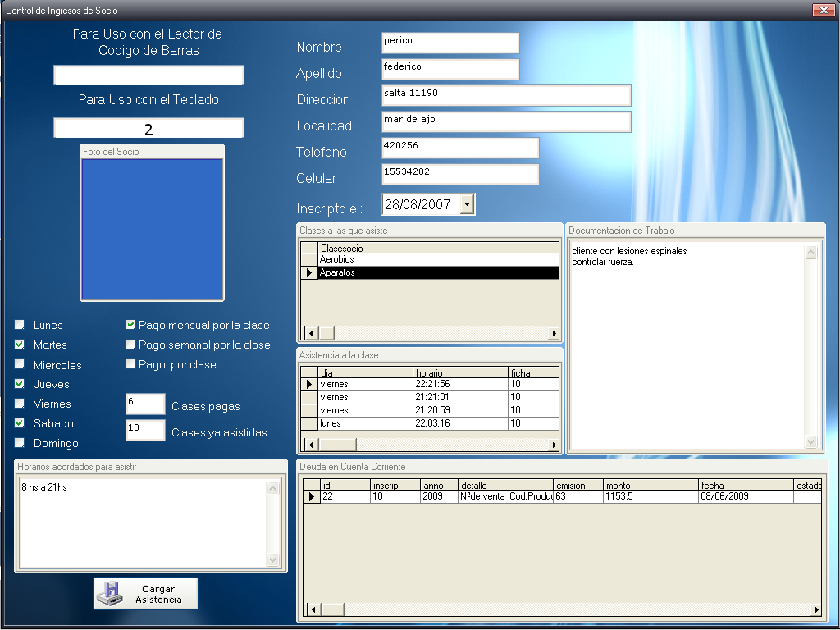Screen dimensions: 840x630
Task: Check the Lunes checkbox
Action: (20, 325)
